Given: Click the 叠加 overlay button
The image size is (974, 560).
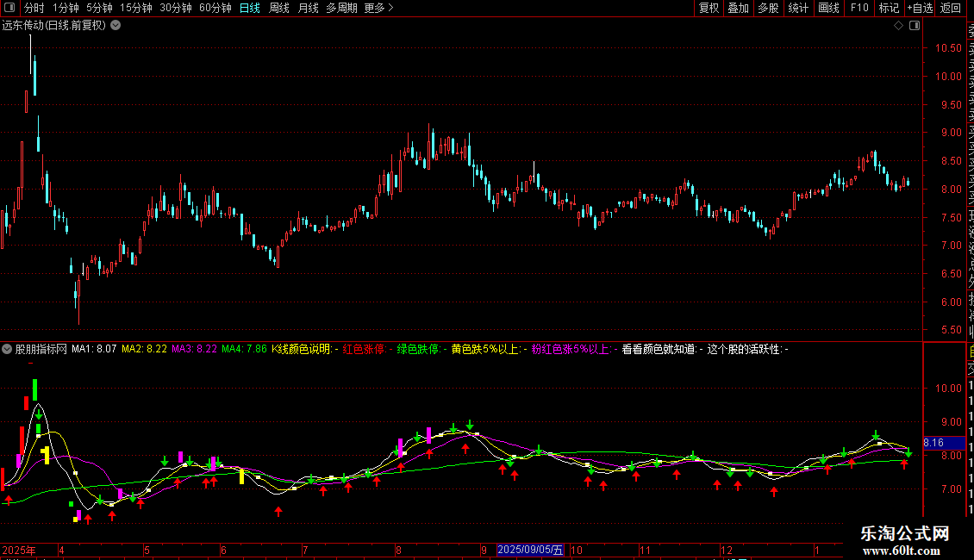Looking at the screenshot, I should [738, 8].
